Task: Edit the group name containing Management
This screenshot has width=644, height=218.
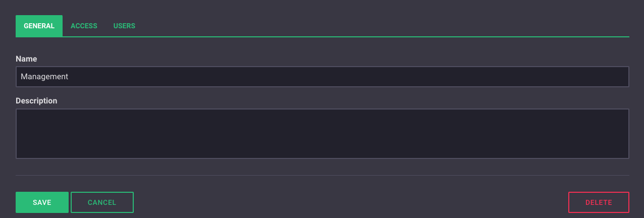Action: [322, 77]
